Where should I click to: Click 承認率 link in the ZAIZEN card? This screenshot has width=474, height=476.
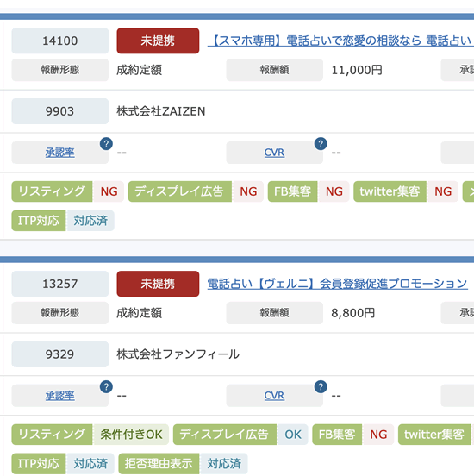(x=59, y=153)
